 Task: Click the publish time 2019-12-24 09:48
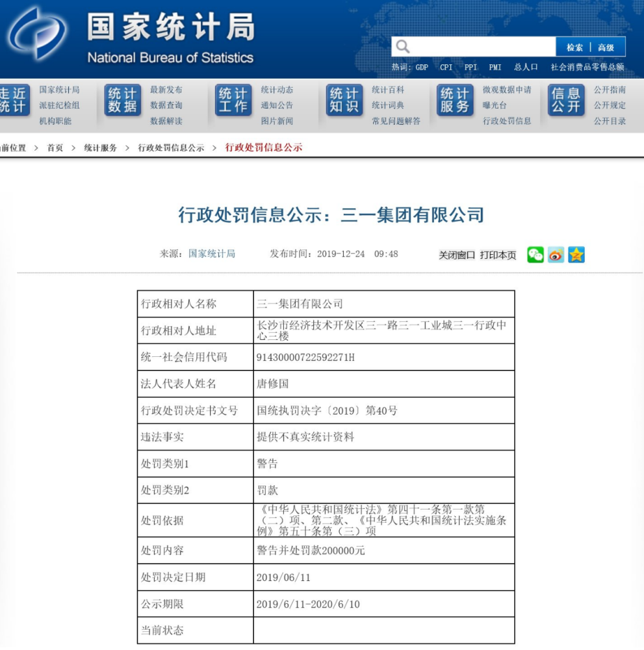[x=357, y=254]
